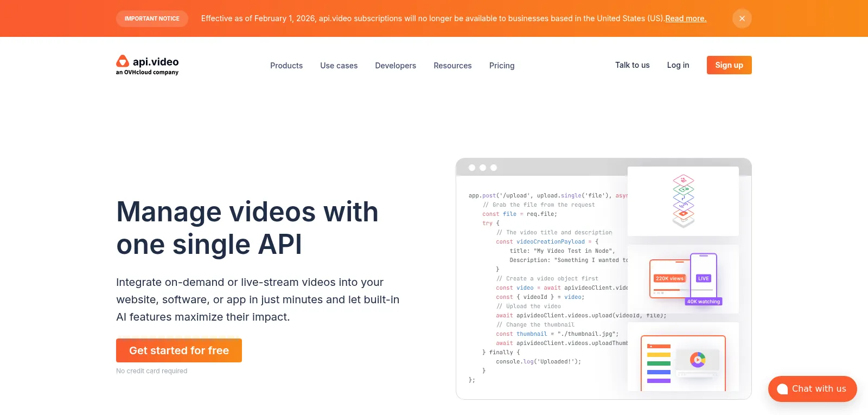
Task: Click the stacked layers illustration card
Action: [x=683, y=201]
